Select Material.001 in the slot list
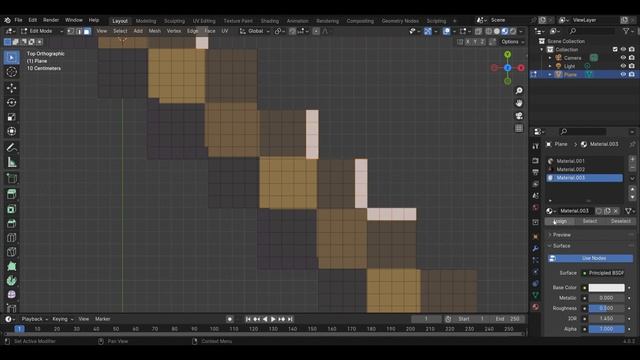The image size is (640, 360). coord(584,161)
